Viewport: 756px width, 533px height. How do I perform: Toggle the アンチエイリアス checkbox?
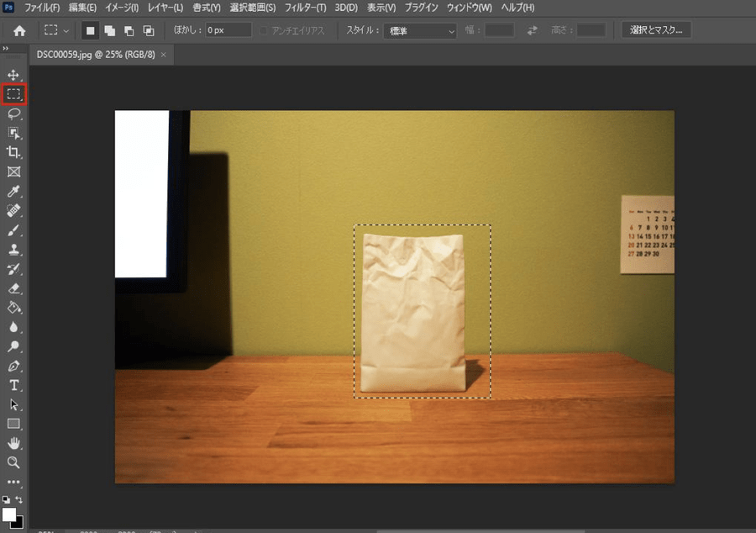click(263, 31)
